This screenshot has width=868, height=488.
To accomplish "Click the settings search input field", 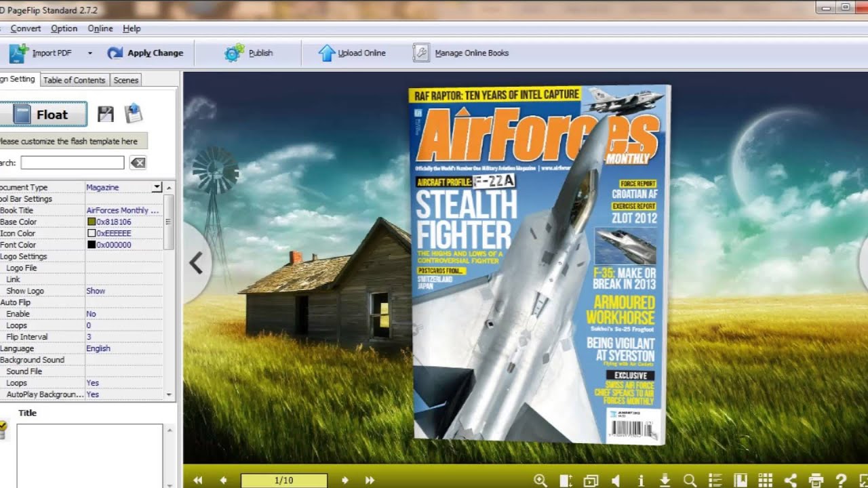I will [x=72, y=163].
